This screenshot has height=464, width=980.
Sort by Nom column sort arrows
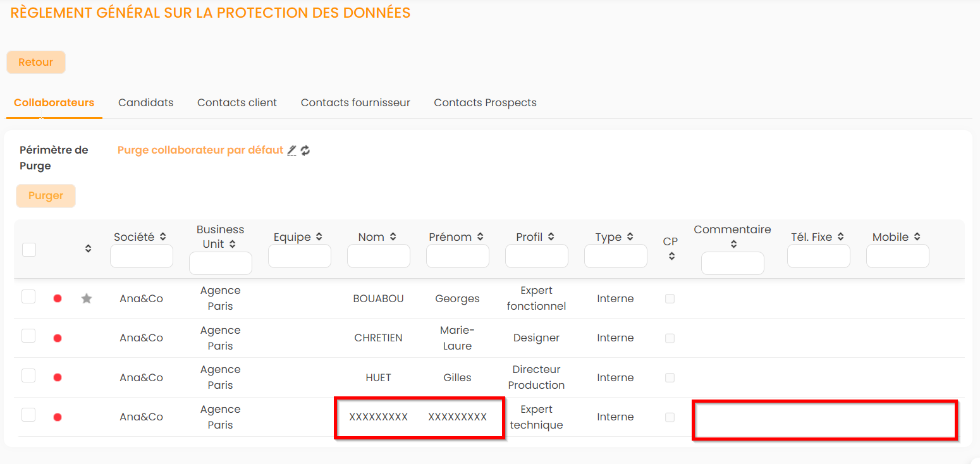coord(393,237)
